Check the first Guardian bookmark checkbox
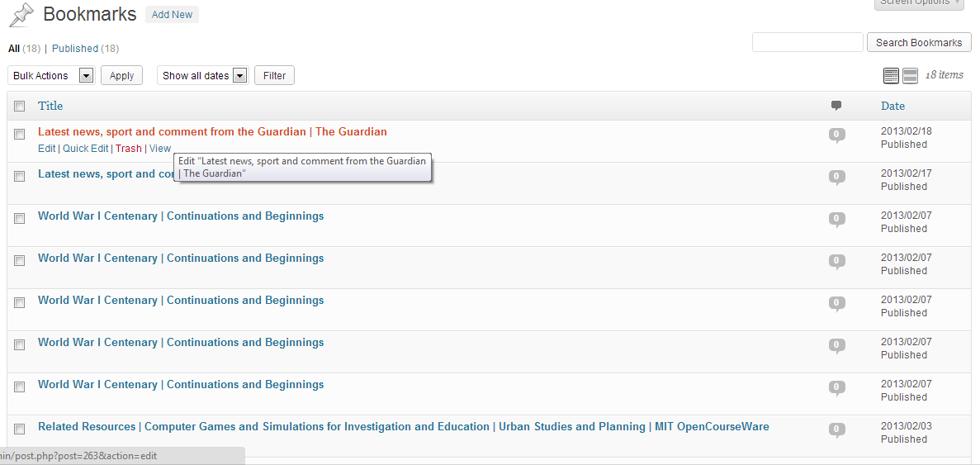 19,135
